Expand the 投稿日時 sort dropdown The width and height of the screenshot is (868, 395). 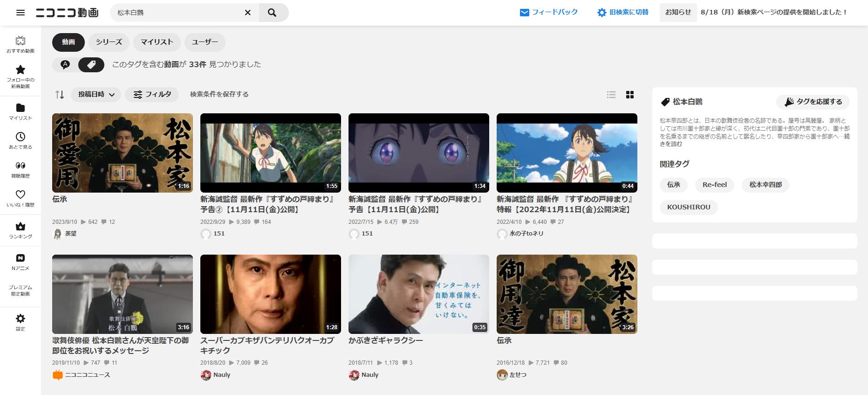pyautogui.click(x=96, y=95)
